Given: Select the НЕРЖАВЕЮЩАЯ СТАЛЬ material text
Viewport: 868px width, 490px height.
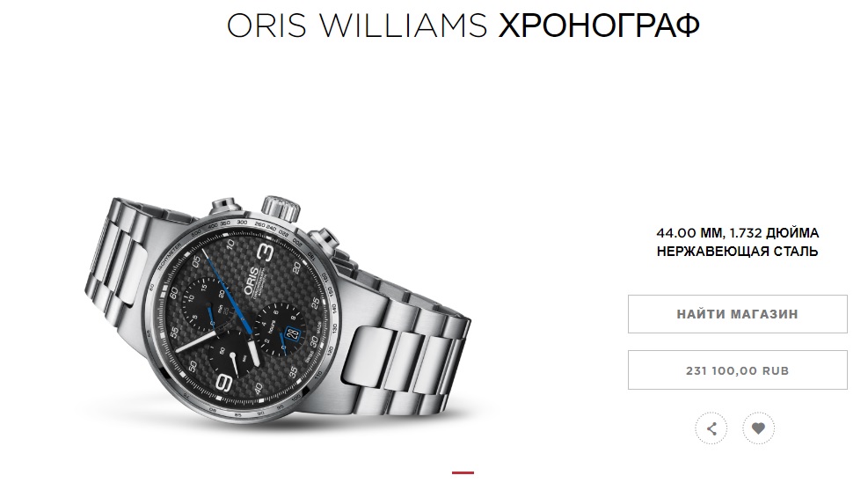Looking at the screenshot, I should coord(737,252).
